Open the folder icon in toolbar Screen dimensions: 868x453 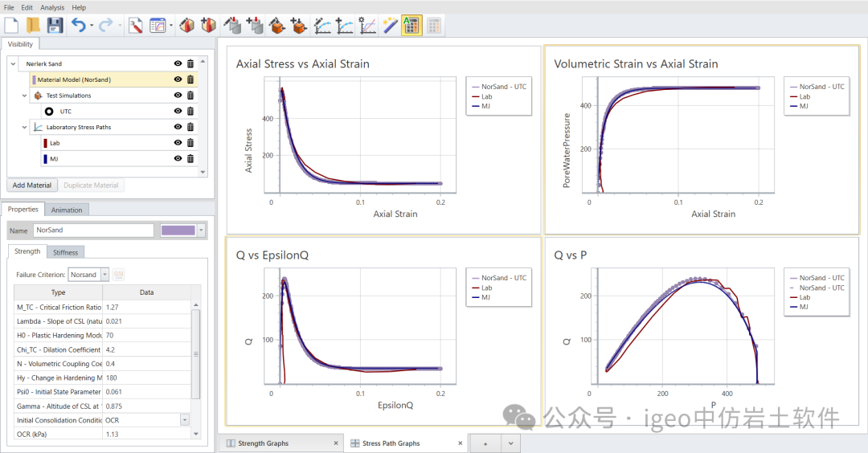(x=34, y=26)
